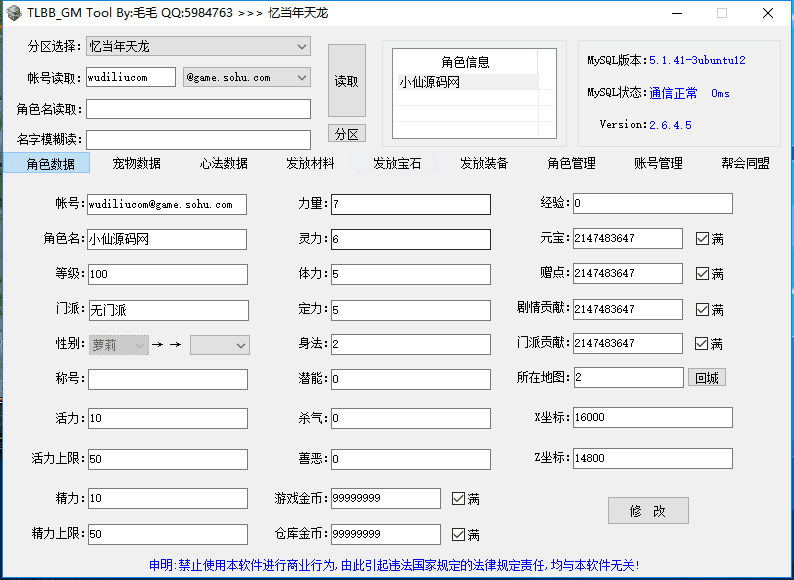Viewport: 794px width, 580px height.
Task: Switch to the 发放宝石 tab
Action: 398,163
